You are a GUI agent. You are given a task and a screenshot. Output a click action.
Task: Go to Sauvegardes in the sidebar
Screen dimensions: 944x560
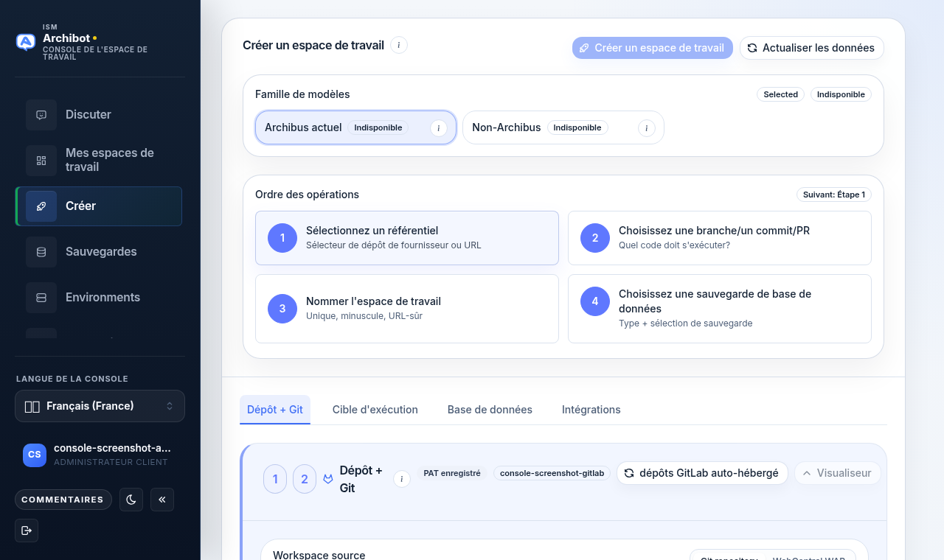click(99, 252)
